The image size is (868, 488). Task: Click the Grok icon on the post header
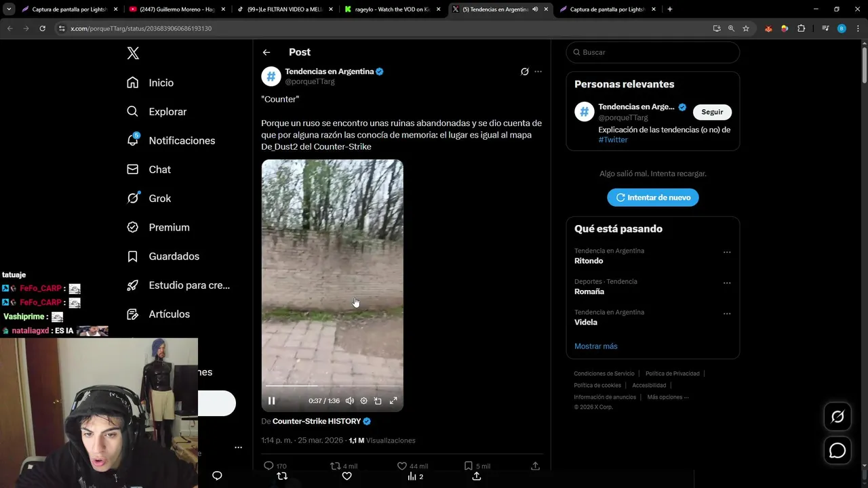click(524, 72)
